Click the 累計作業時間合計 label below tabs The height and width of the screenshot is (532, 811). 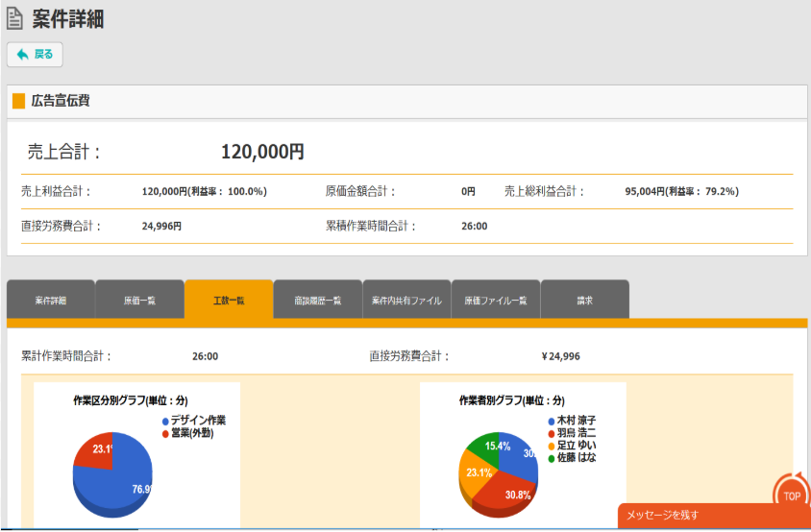[x=66, y=356]
